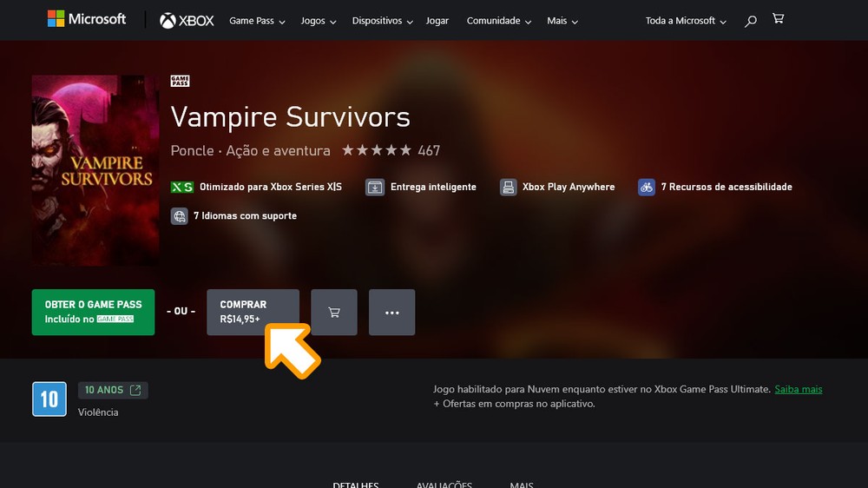Expand the Dispositivos menu
This screenshot has width=868, height=488.
(x=383, y=21)
